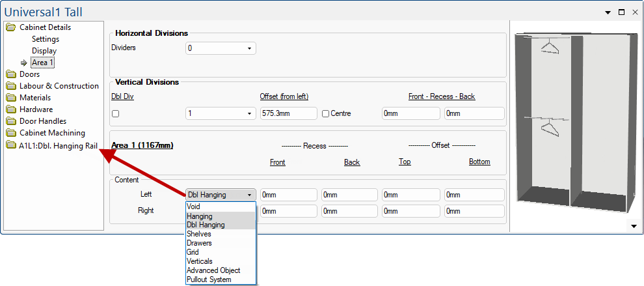Click the Offset (from left) input field
This screenshot has height=286, width=644.
click(288, 113)
